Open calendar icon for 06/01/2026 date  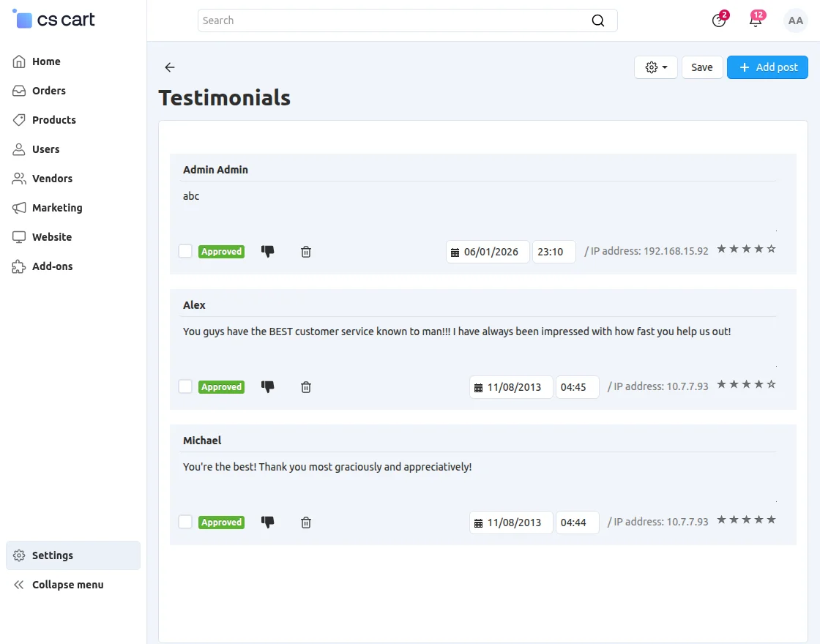click(x=455, y=252)
